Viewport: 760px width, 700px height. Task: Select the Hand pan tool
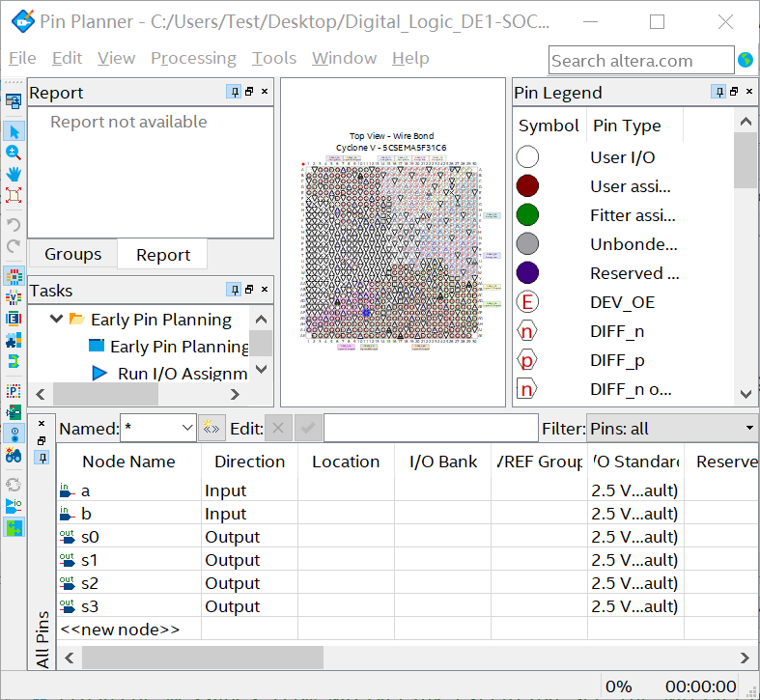[x=14, y=174]
